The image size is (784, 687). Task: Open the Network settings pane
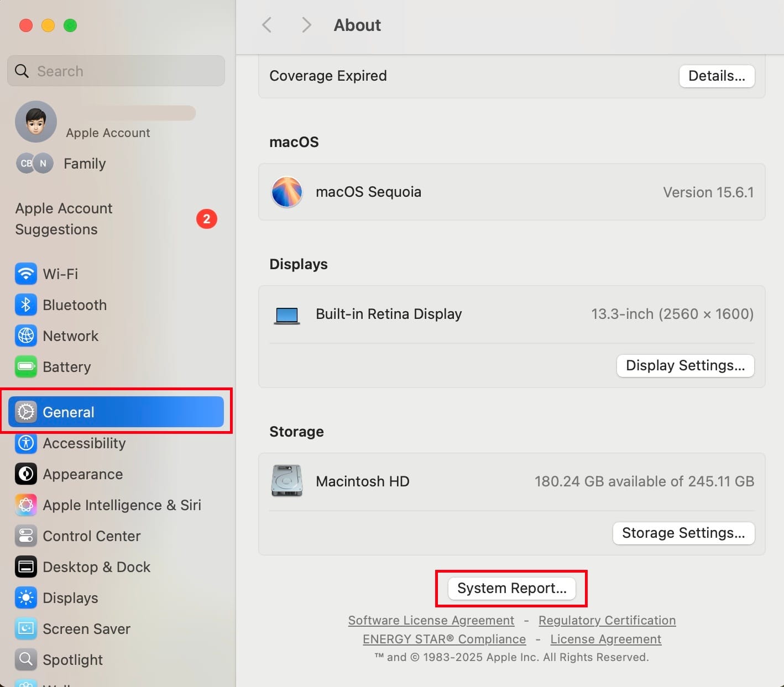[70, 336]
